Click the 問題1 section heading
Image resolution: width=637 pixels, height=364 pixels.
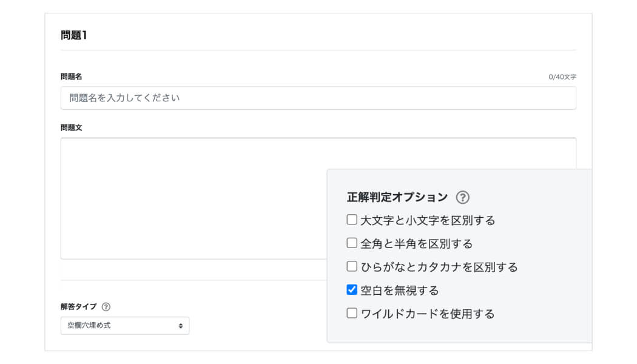click(73, 35)
